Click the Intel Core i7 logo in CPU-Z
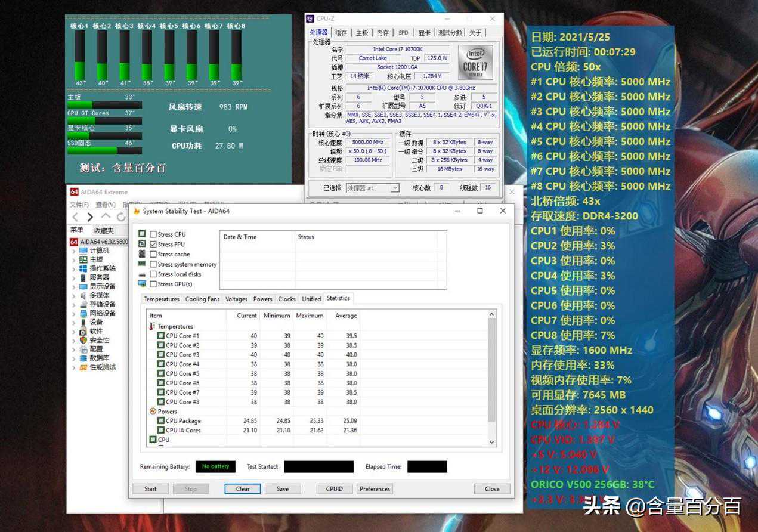The height and width of the screenshot is (532, 758). click(475, 62)
